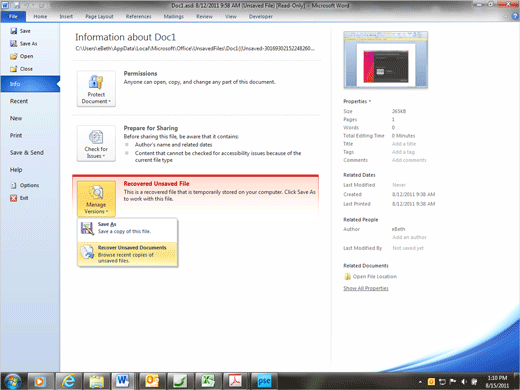The width and height of the screenshot is (520, 390).
Task: Click the Open File Location folder icon
Action: point(347,276)
